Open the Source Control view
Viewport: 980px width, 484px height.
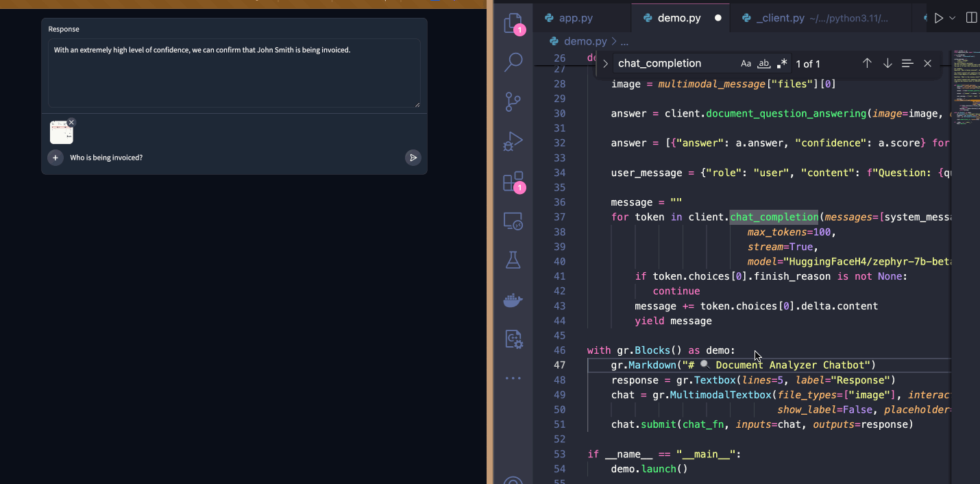pos(513,101)
